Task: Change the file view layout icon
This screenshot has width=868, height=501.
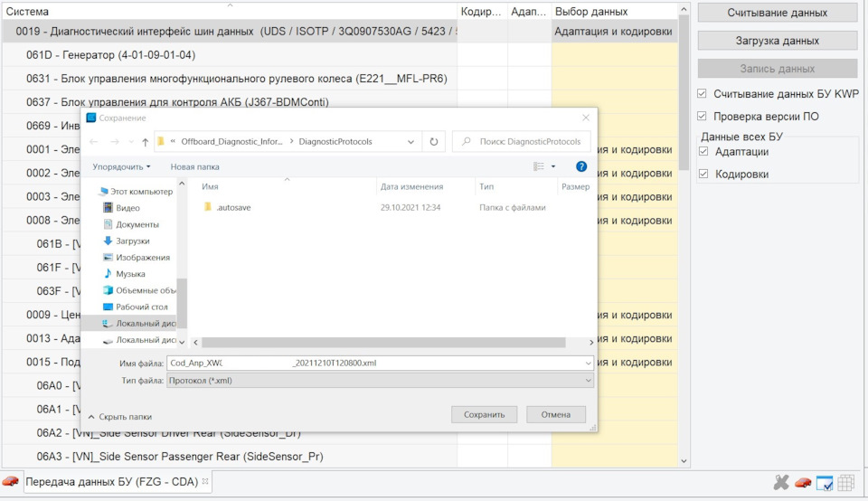Action: point(538,166)
